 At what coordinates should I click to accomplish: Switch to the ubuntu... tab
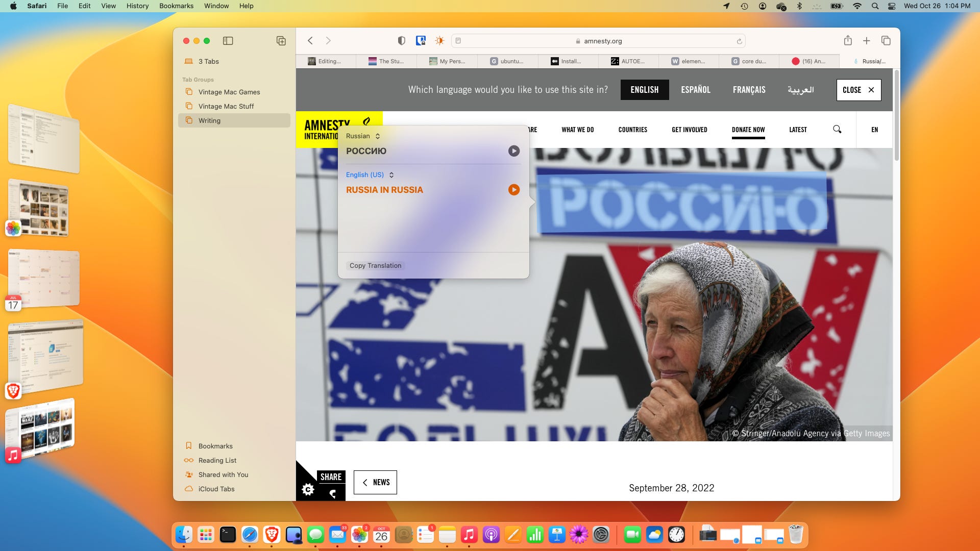point(508,61)
